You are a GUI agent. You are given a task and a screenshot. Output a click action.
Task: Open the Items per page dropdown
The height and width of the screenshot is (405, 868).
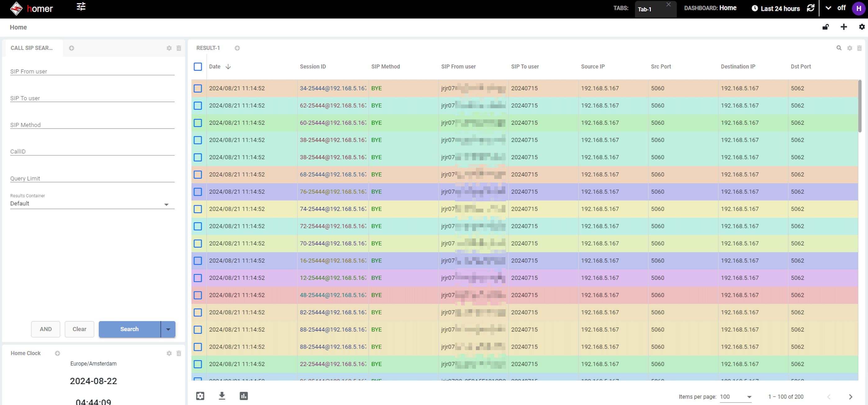735,397
